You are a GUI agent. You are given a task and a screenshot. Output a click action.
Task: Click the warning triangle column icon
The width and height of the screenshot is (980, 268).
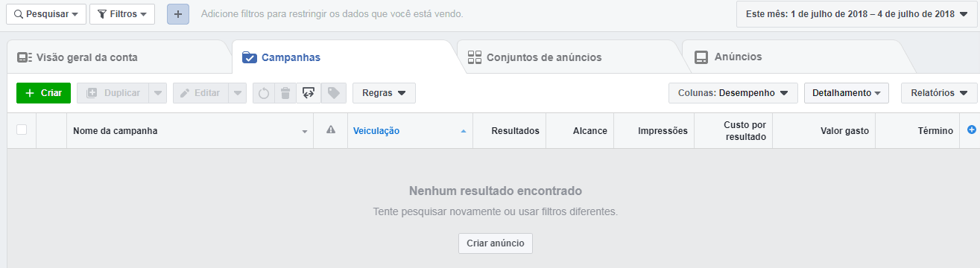pos(331,130)
